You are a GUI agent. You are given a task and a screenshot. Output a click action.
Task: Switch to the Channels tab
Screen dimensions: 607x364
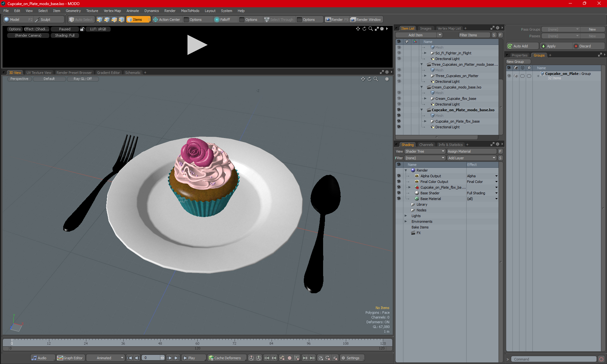click(x=426, y=145)
